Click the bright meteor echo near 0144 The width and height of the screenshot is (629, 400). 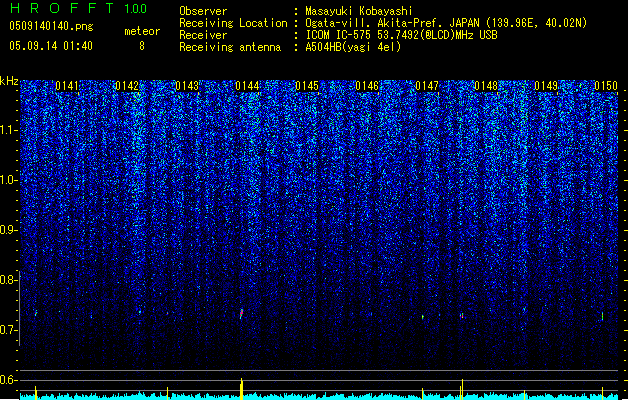tap(241, 313)
